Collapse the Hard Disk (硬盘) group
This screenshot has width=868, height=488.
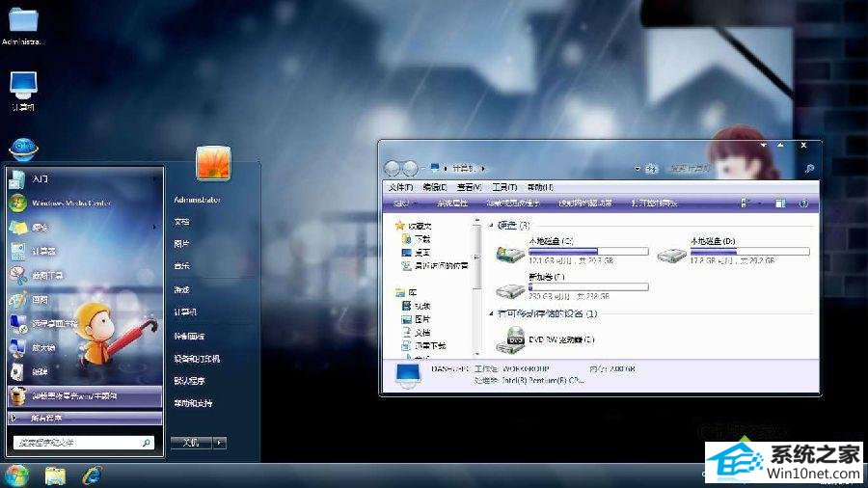pyautogui.click(x=491, y=225)
